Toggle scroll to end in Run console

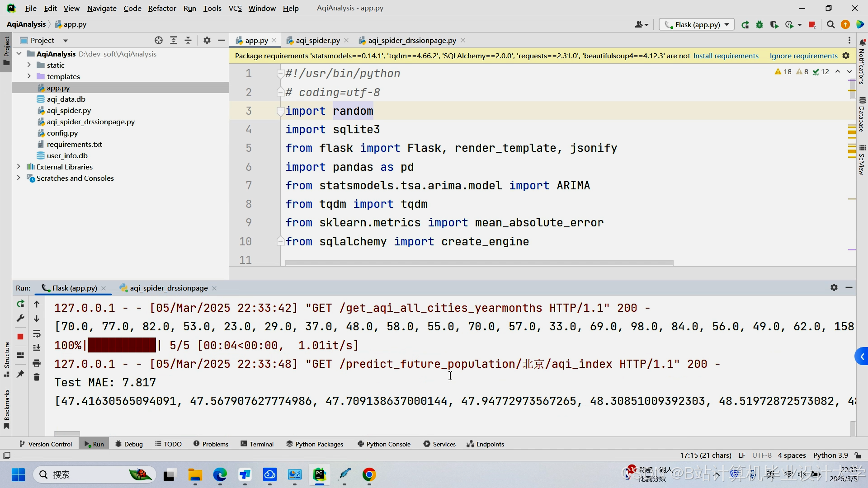37,347
